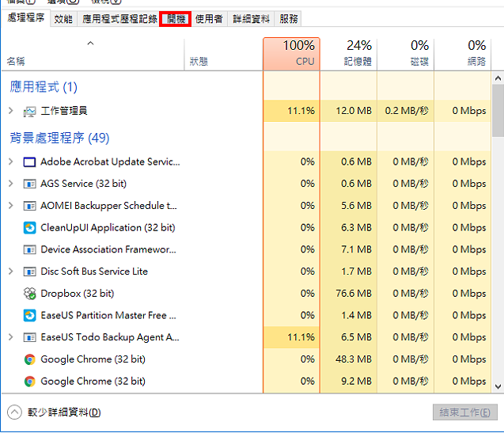
Task: Sort by the 磁碟 column header
Action: pos(406,54)
